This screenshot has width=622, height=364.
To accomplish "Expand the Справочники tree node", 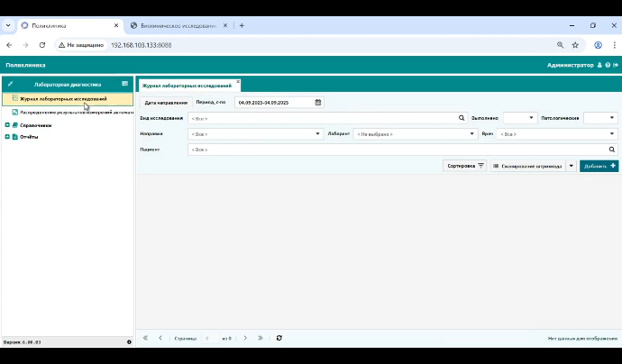I will (7, 125).
